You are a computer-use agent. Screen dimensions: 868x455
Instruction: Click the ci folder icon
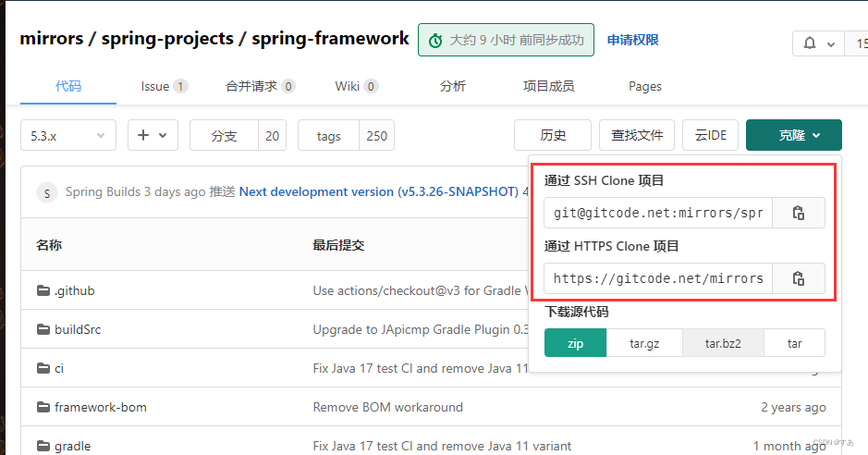point(43,368)
